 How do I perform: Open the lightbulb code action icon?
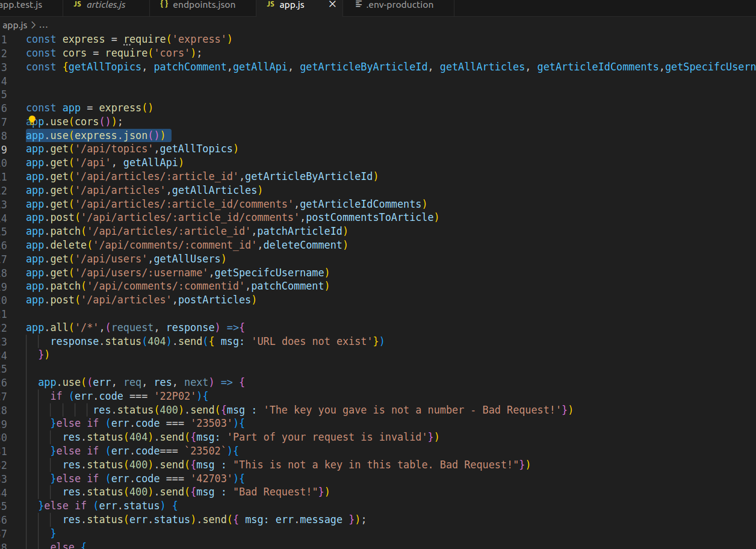click(x=32, y=121)
